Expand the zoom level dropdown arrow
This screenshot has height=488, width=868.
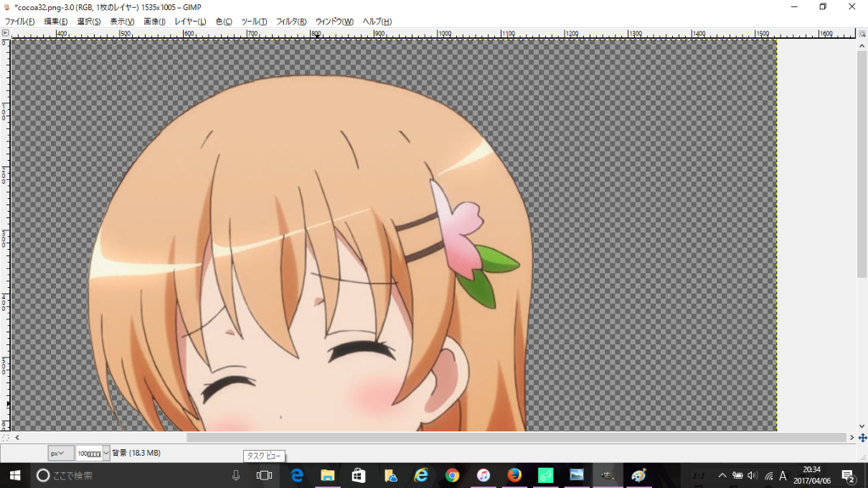tap(106, 453)
